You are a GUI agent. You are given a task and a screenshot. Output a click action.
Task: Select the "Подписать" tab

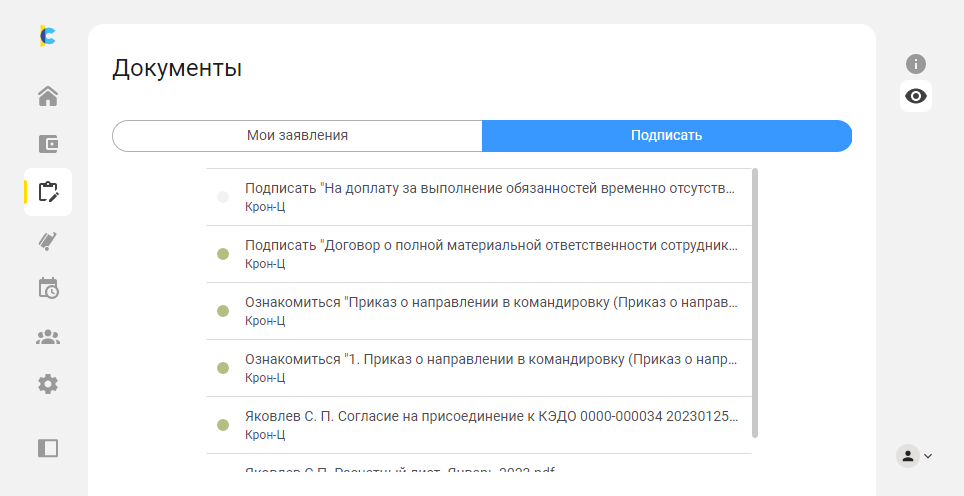(x=667, y=135)
